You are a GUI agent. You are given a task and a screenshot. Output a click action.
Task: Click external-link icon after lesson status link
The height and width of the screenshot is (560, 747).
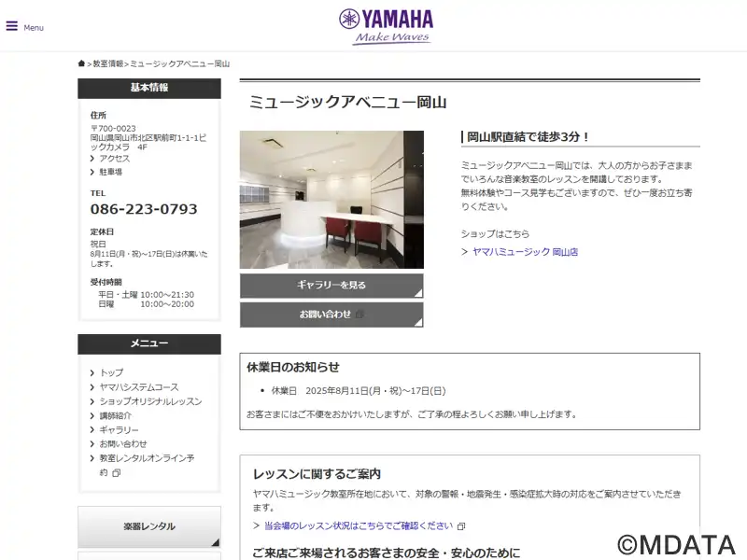[x=461, y=526]
